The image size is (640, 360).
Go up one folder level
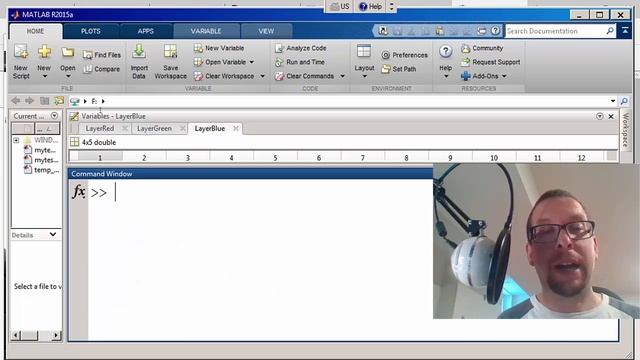pos(44,100)
